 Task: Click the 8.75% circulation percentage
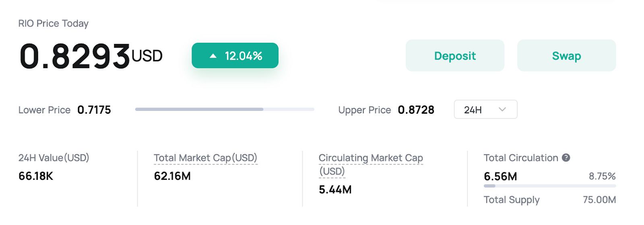[602, 176]
